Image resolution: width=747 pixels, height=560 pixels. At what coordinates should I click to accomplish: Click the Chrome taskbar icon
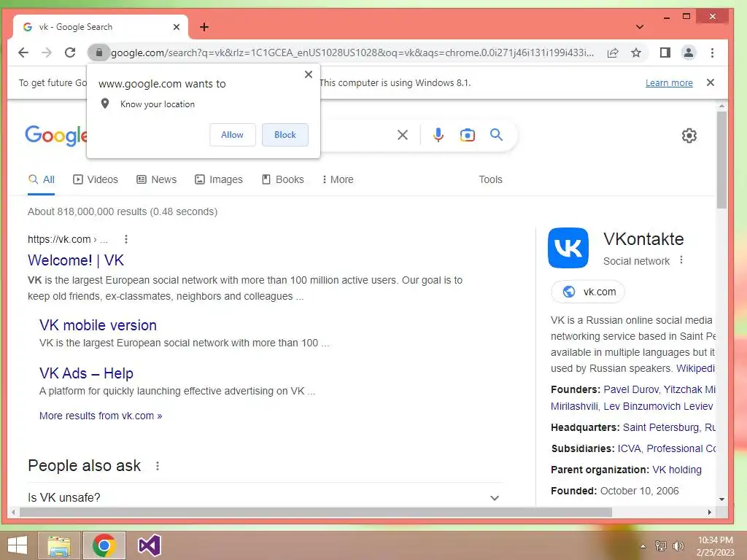pyautogui.click(x=104, y=545)
